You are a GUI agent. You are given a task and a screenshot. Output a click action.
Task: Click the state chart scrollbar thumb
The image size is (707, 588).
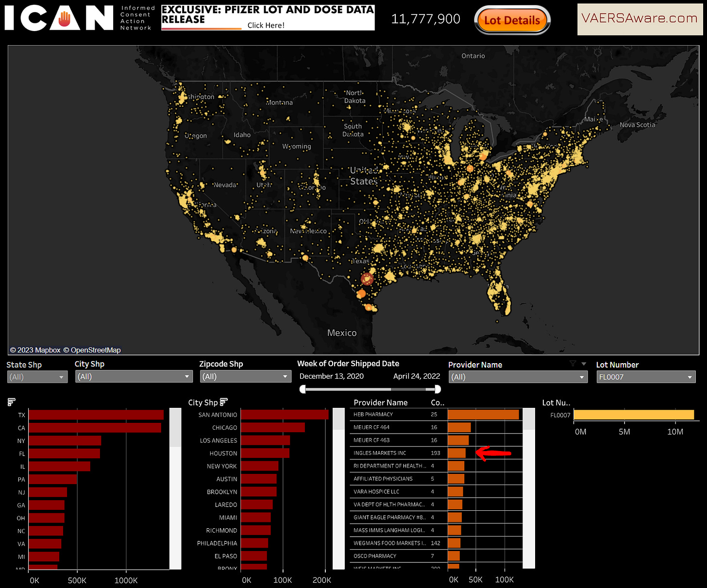(x=175, y=427)
